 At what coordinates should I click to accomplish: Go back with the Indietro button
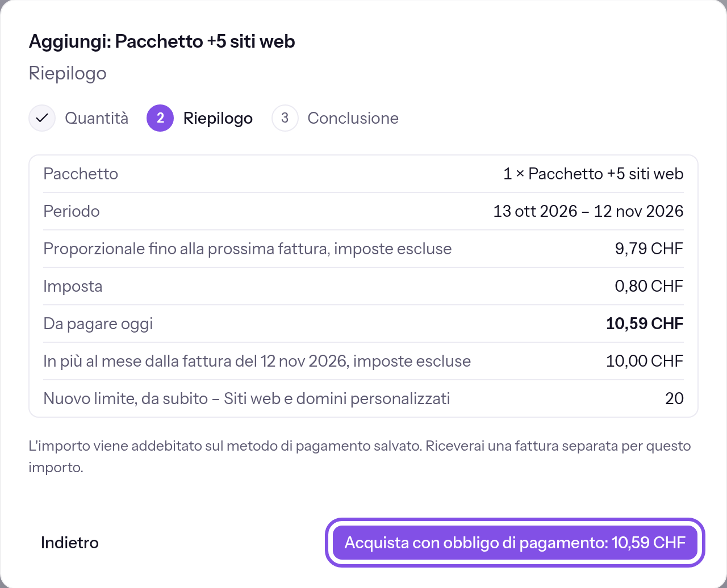[70, 543]
